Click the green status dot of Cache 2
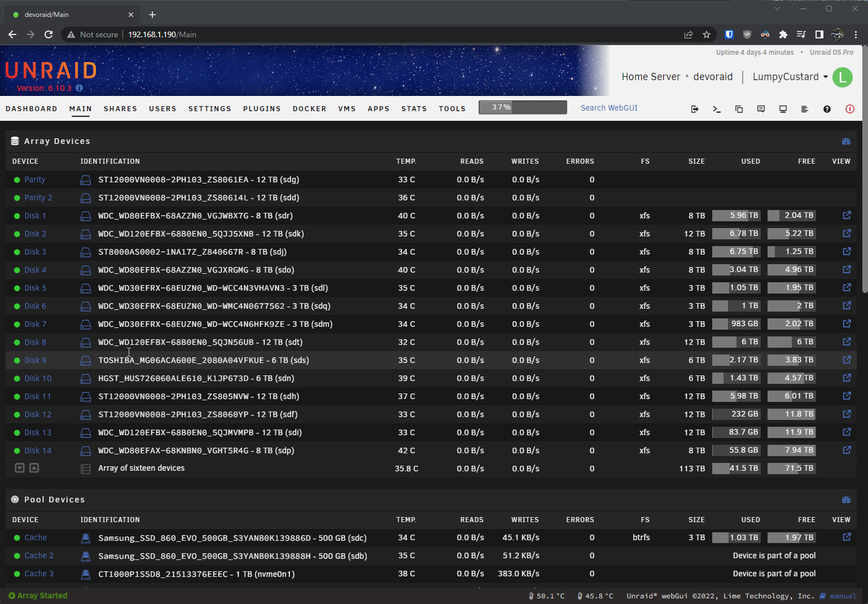This screenshot has width=868, height=604. click(17, 556)
